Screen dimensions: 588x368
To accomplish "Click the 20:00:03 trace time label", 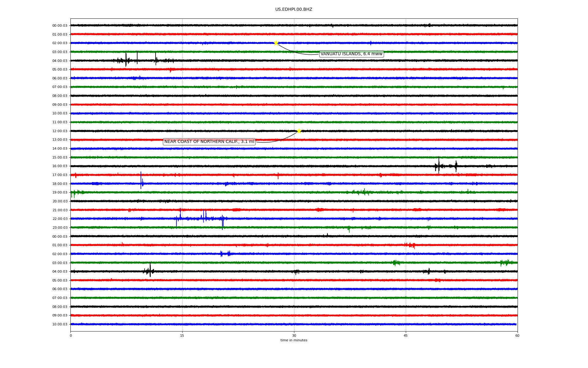I will (x=60, y=201).
